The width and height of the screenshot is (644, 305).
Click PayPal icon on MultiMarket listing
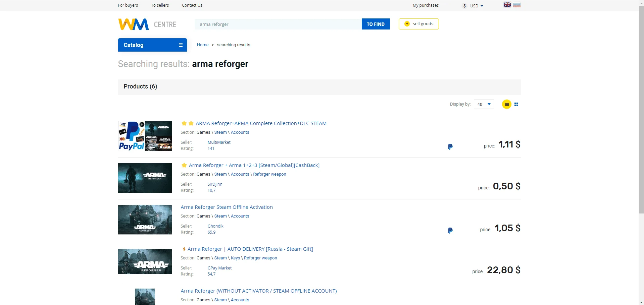point(450,146)
